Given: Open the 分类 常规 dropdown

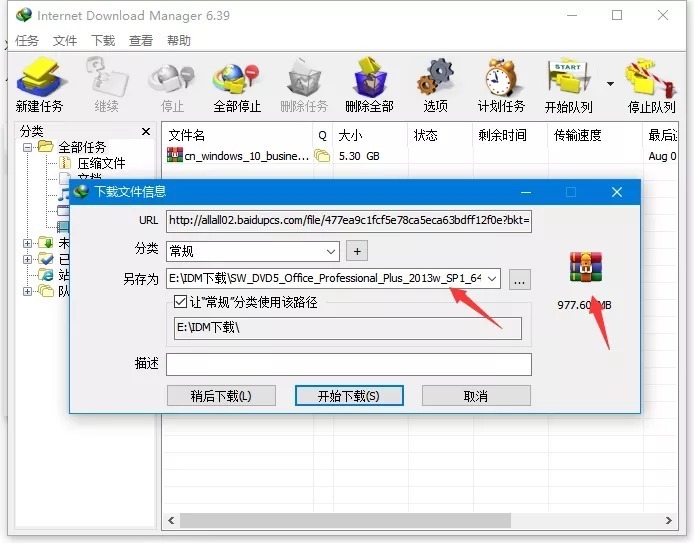Looking at the screenshot, I should [253, 251].
